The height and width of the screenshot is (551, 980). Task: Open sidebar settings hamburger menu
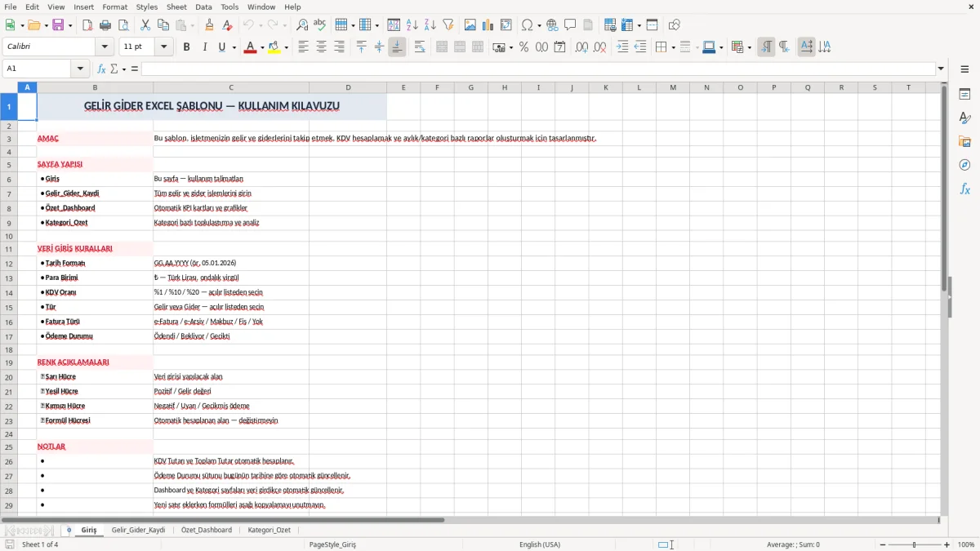pyautogui.click(x=964, y=69)
